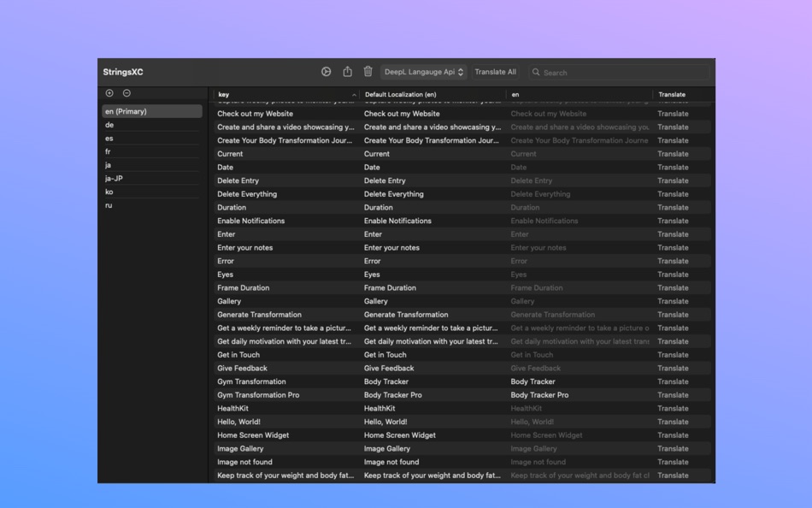Translate the Gallery row
Viewport: 812px width, 508px height.
[673, 301]
